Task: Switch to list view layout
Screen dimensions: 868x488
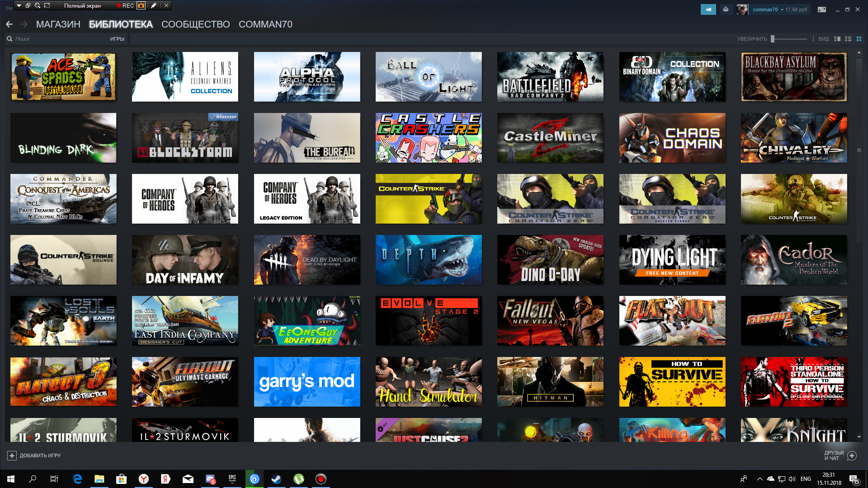Action: (x=848, y=39)
